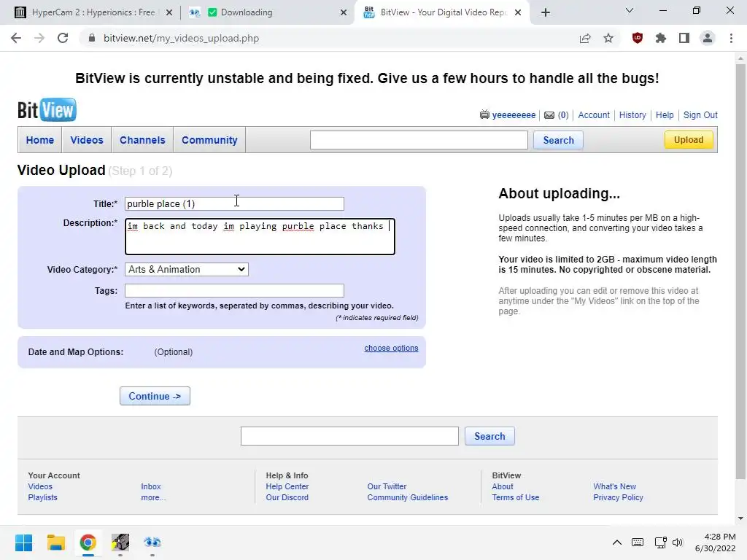Close the BitView tab

point(519,12)
